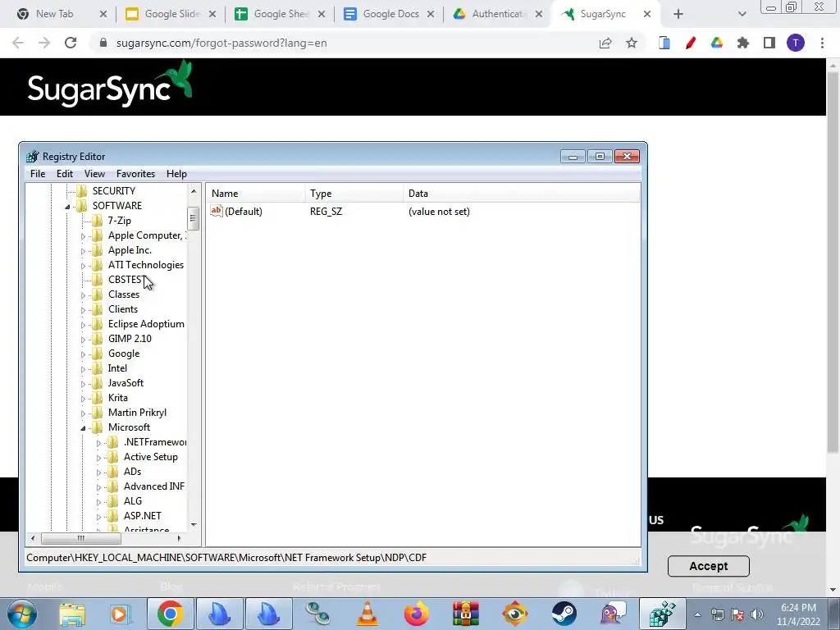Click the share page icon

coord(605,43)
